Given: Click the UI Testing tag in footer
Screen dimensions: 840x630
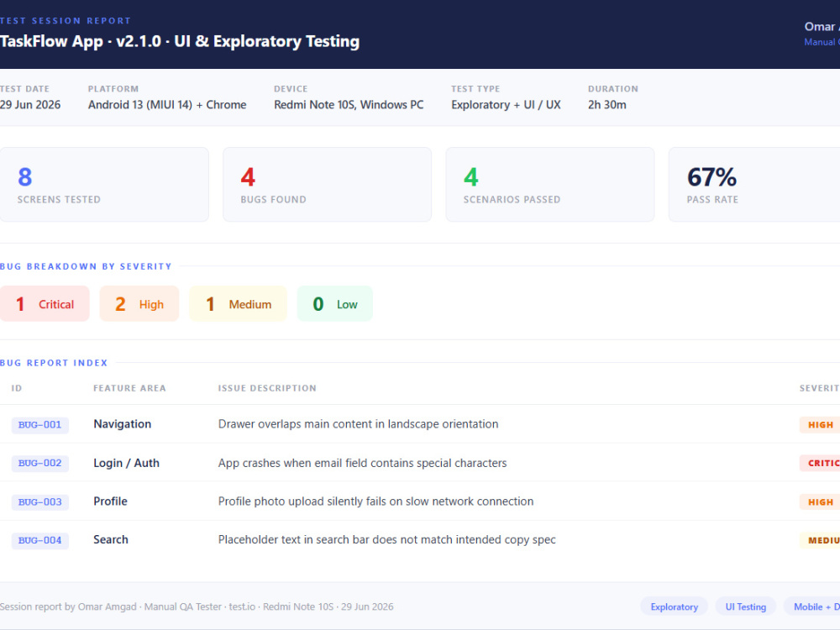Looking at the screenshot, I should point(745,607).
